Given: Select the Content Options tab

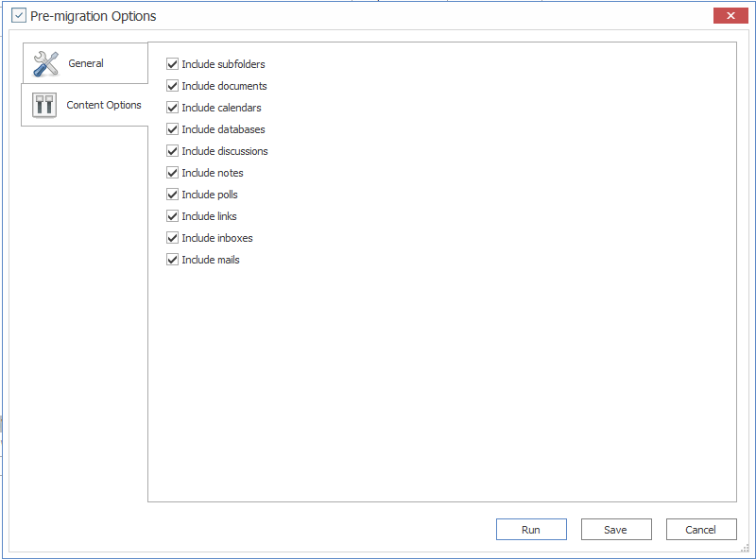Looking at the screenshot, I should [85, 104].
